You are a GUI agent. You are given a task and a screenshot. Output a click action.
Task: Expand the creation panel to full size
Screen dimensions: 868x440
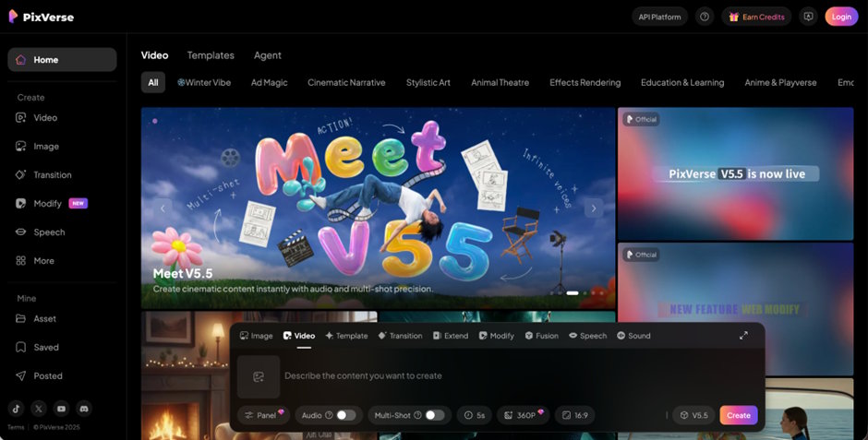(743, 336)
